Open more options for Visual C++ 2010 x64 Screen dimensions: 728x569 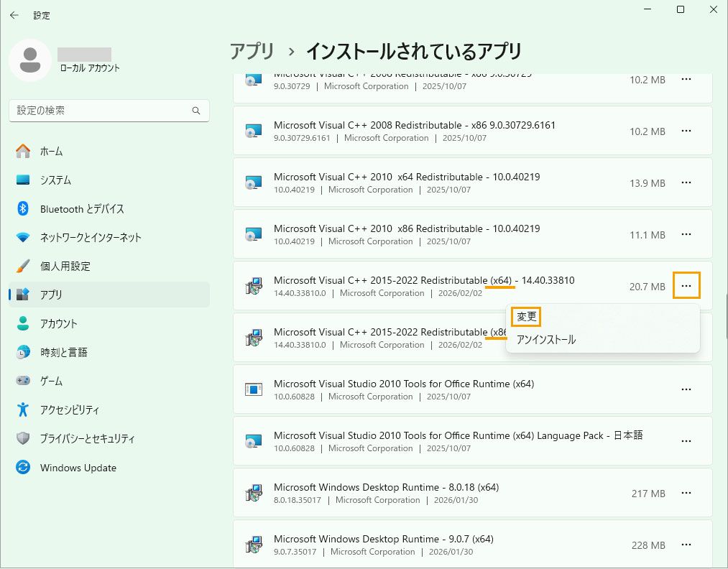tap(686, 182)
